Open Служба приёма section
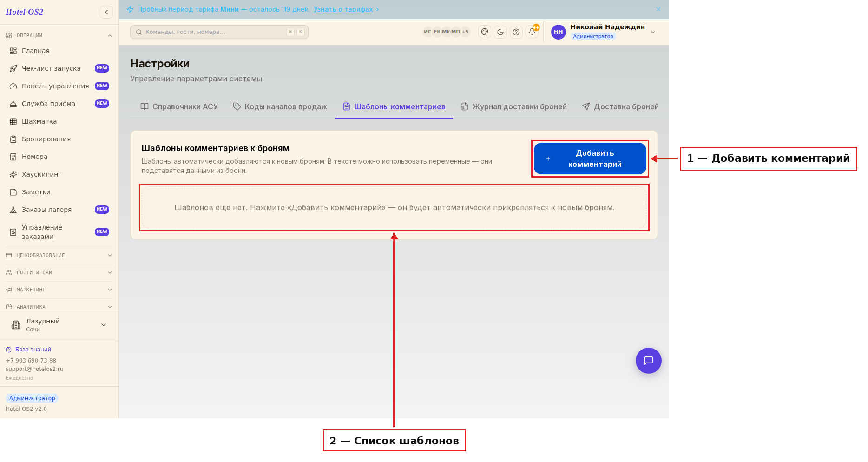Viewport: 868px width, 462px height. coord(59,104)
